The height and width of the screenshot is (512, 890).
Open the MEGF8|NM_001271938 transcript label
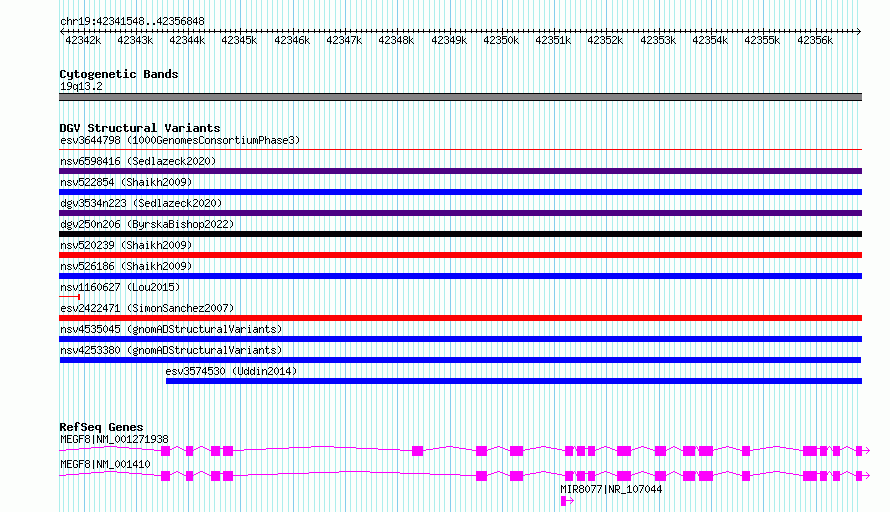(114, 439)
